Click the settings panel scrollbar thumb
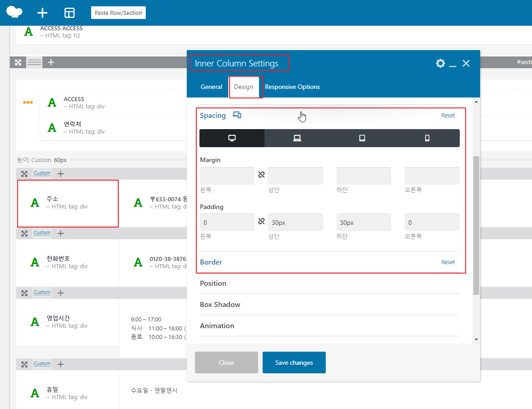 tap(476, 225)
